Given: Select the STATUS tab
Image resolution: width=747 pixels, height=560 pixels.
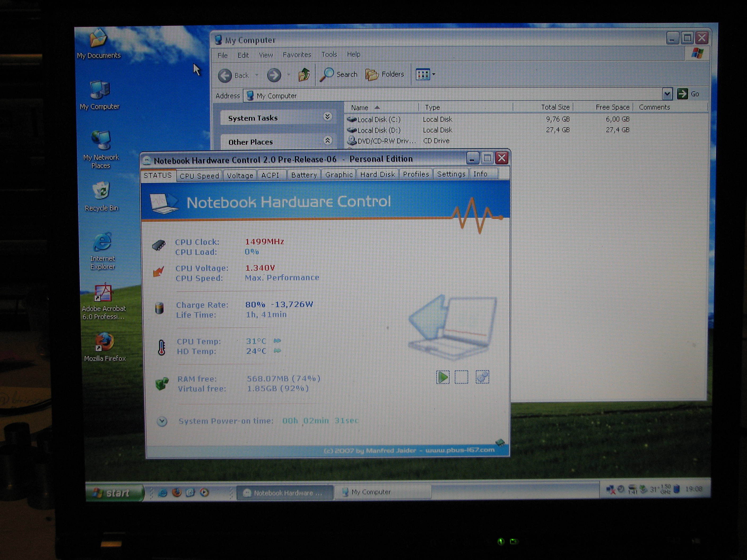Looking at the screenshot, I should pos(158,176).
